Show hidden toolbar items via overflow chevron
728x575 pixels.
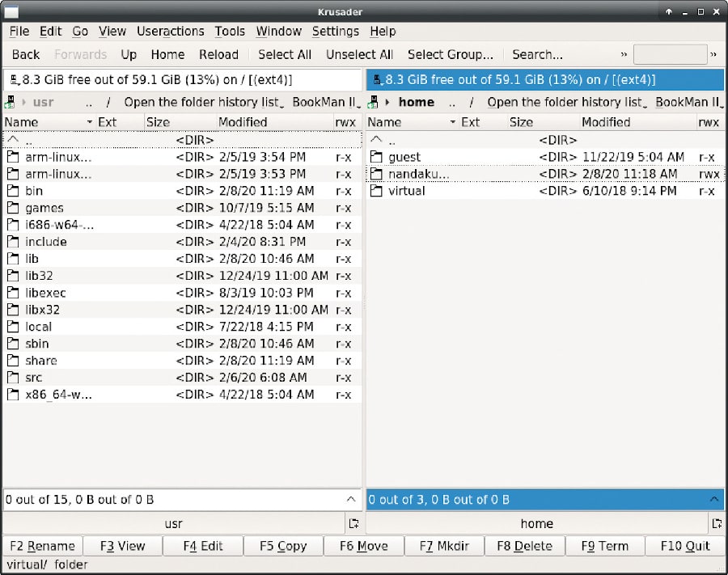pyautogui.click(x=624, y=54)
